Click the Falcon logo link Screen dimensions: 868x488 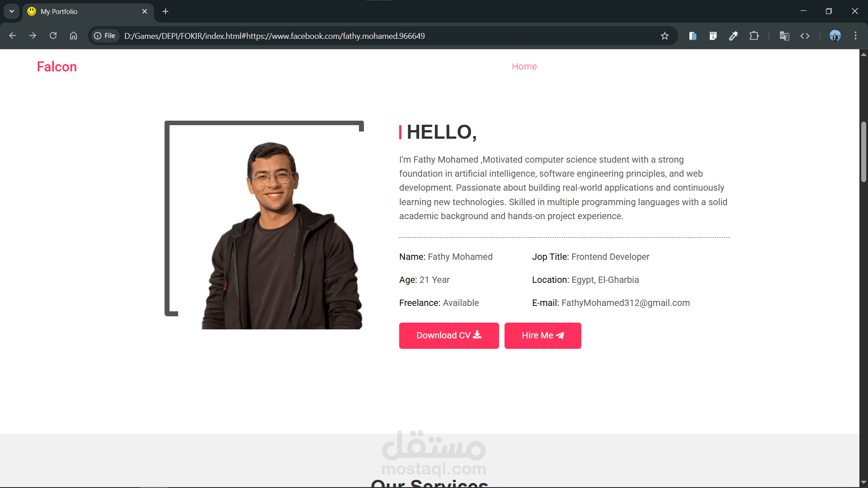point(57,67)
